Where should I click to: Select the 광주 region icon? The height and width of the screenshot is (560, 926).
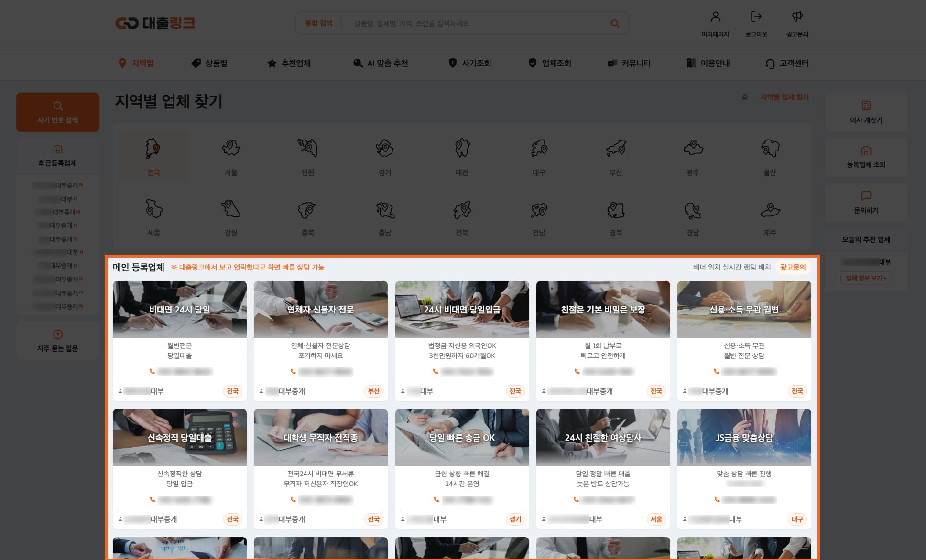[x=693, y=148]
